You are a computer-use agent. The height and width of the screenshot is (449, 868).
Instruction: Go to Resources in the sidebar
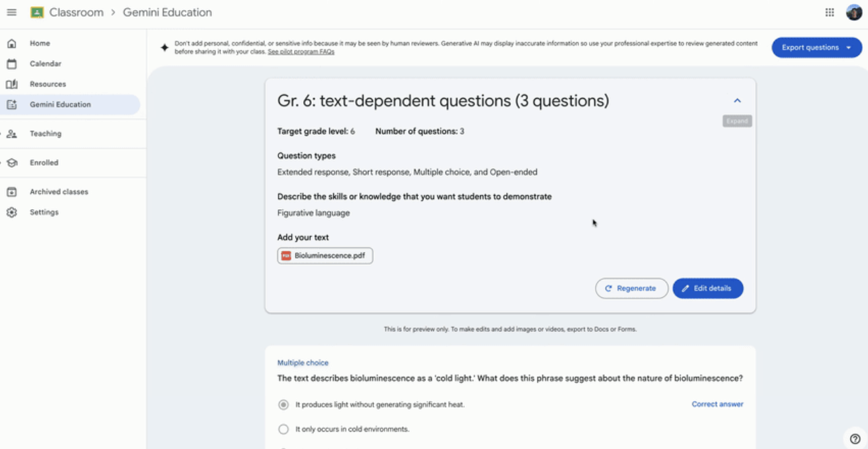click(47, 84)
